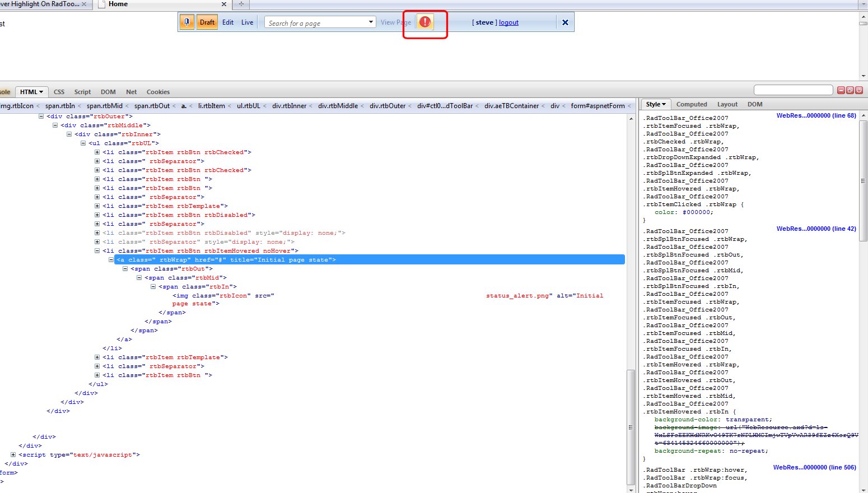Close the page editing toolbar with the X

click(x=565, y=22)
